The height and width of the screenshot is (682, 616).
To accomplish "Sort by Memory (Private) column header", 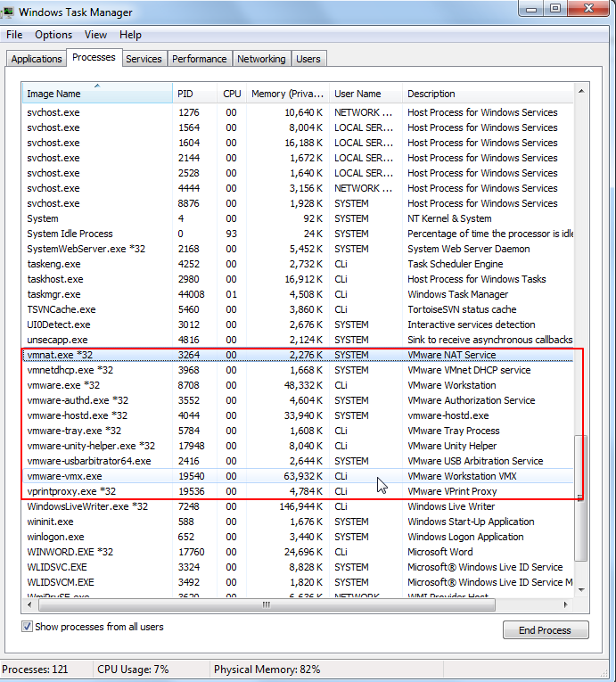I will (x=288, y=94).
